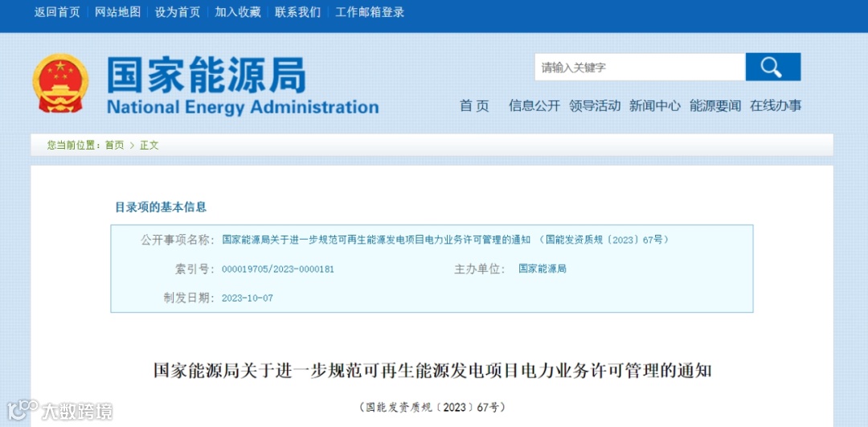Viewport: 868px width, 427px height.
Task: Click document number below the headline
Action: click(x=432, y=407)
